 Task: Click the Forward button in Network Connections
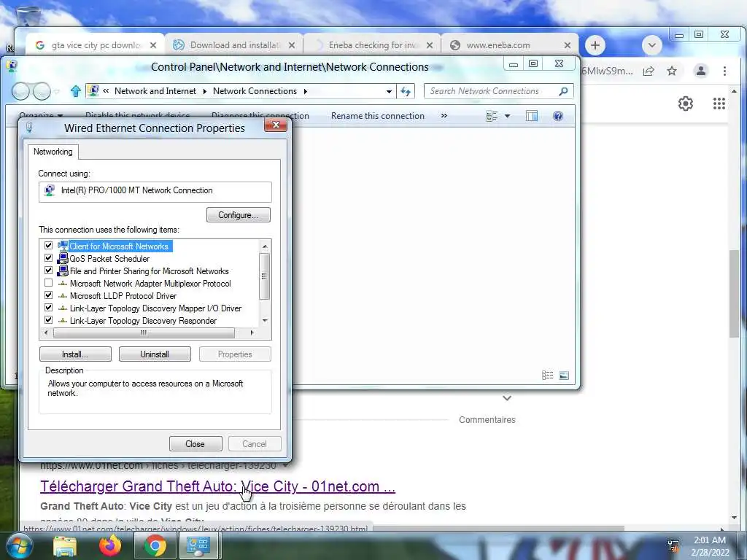(x=42, y=91)
